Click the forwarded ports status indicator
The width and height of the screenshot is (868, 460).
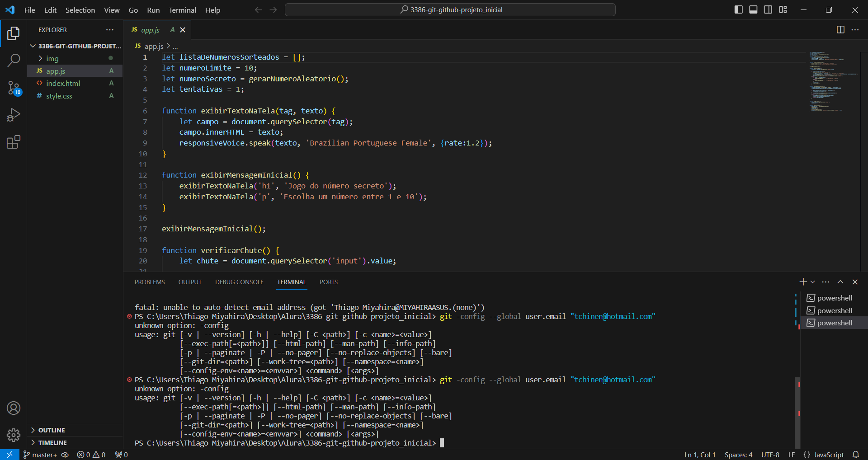[x=122, y=455]
